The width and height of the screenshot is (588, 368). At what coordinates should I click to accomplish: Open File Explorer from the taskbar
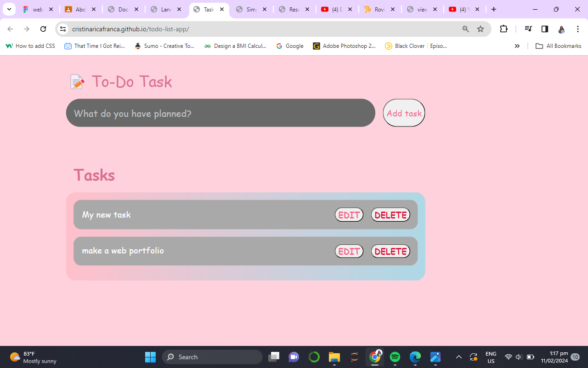tap(334, 357)
